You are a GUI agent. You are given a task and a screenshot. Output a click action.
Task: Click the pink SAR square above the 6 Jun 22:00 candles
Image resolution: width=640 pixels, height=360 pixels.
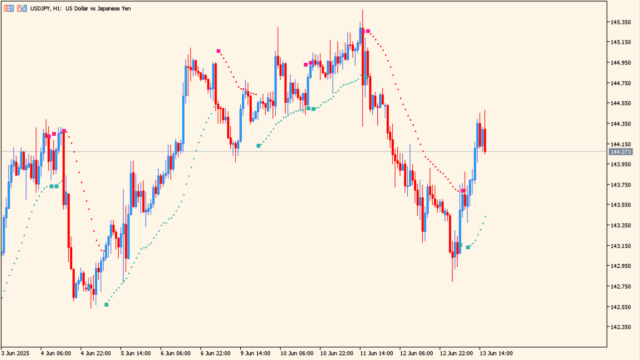(x=218, y=51)
